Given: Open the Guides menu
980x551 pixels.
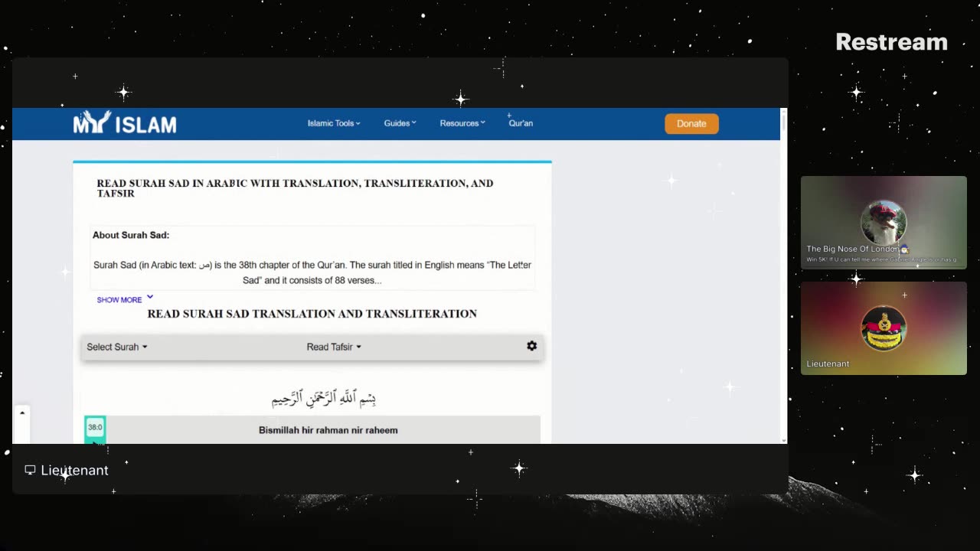Looking at the screenshot, I should pos(400,123).
